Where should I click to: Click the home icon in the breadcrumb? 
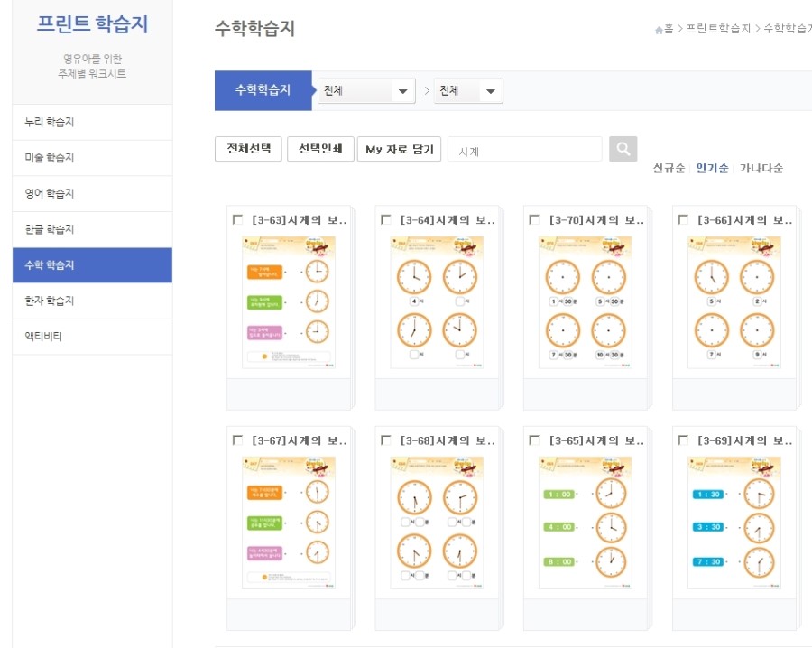click(659, 30)
